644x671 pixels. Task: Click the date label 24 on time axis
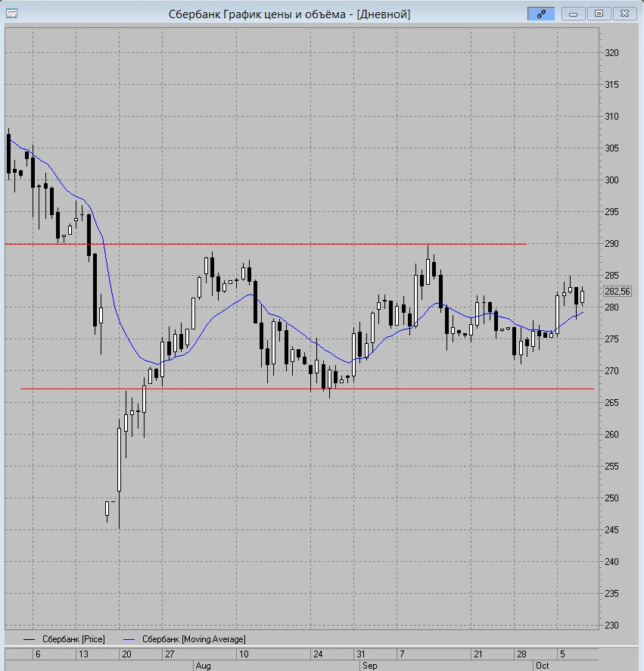pyautogui.click(x=318, y=654)
